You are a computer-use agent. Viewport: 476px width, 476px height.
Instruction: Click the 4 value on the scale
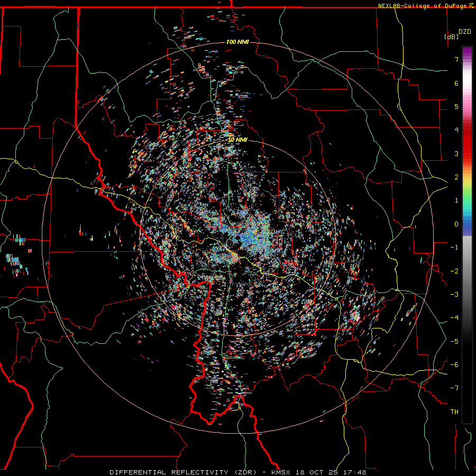[x=456, y=130]
